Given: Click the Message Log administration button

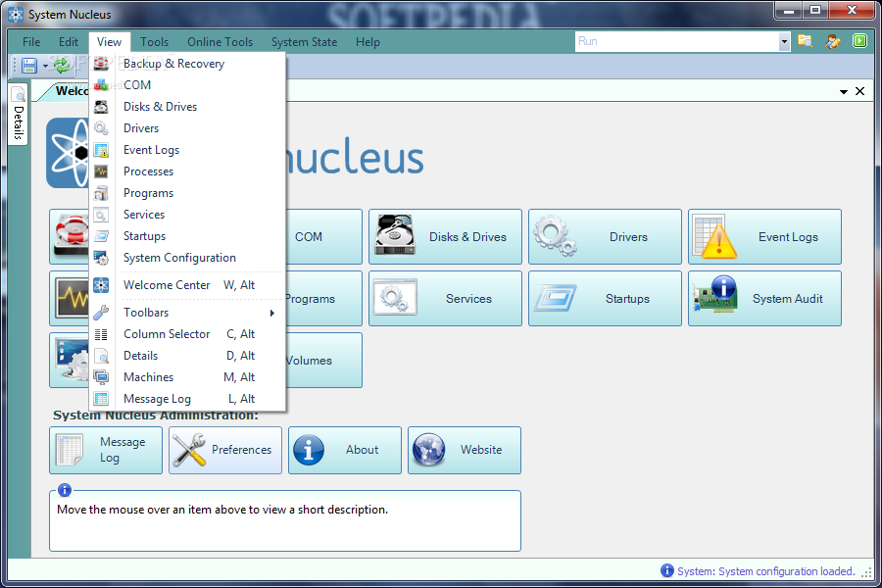Looking at the screenshot, I should [x=106, y=450].
